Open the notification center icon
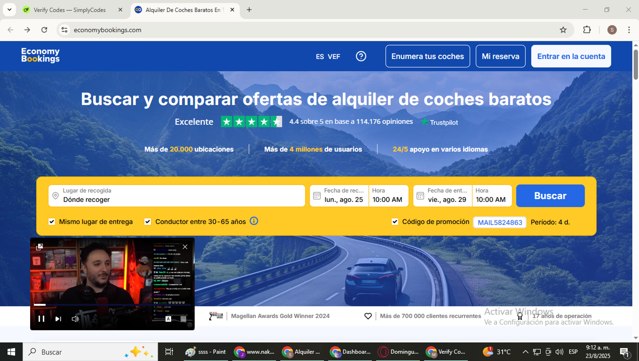The width and height of the screenshot is (639, 361). [x=624, y=352]
